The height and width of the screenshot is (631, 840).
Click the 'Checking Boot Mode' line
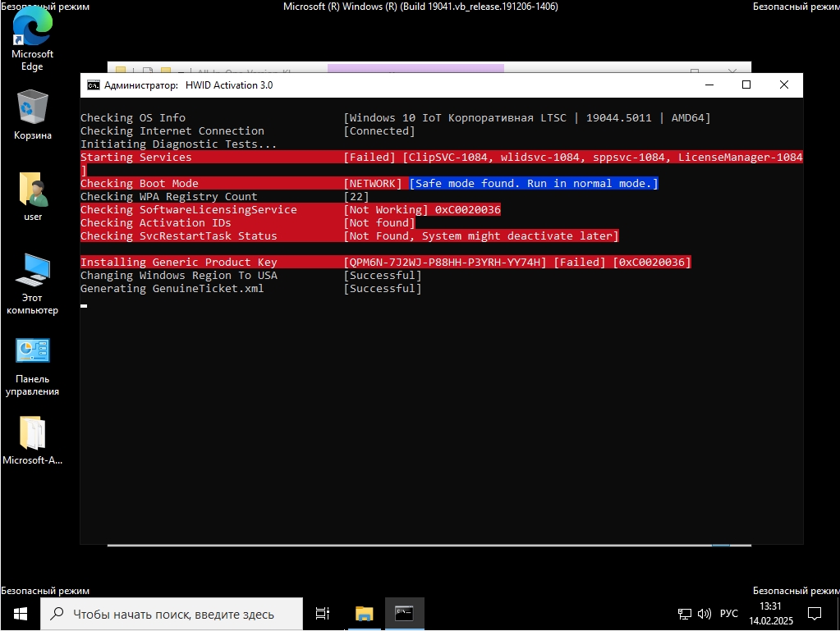tap(370, 183)
